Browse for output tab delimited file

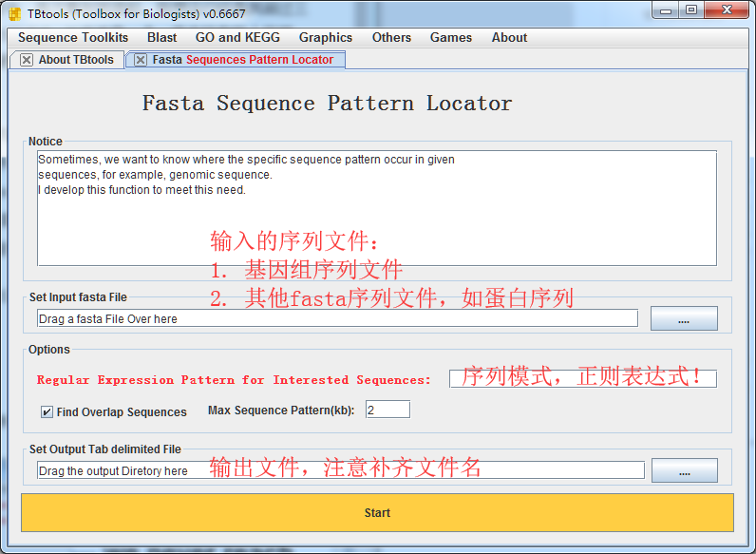[685, 470]
